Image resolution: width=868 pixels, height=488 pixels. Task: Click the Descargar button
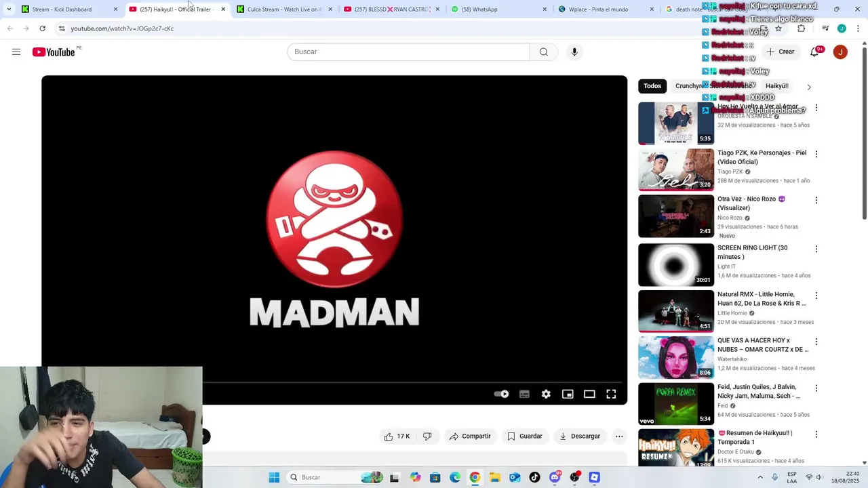pos(580,436)
